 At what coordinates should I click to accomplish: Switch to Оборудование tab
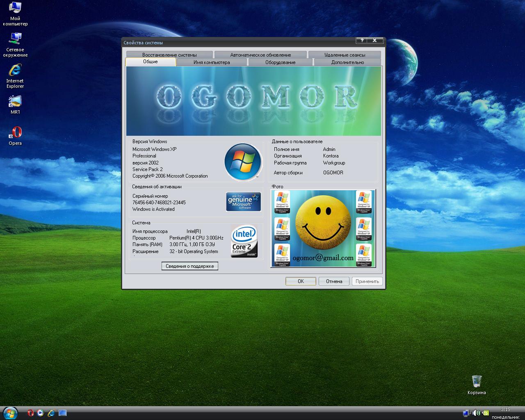280,62
